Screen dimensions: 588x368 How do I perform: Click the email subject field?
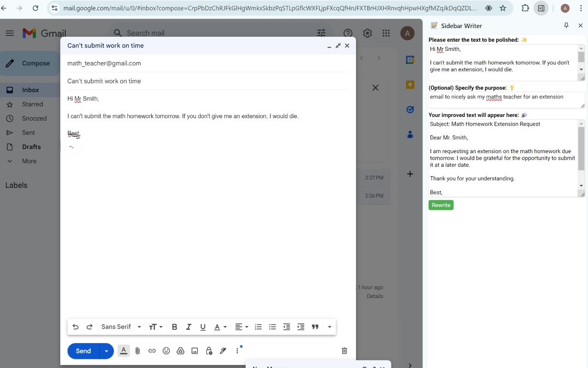point(208,81)
